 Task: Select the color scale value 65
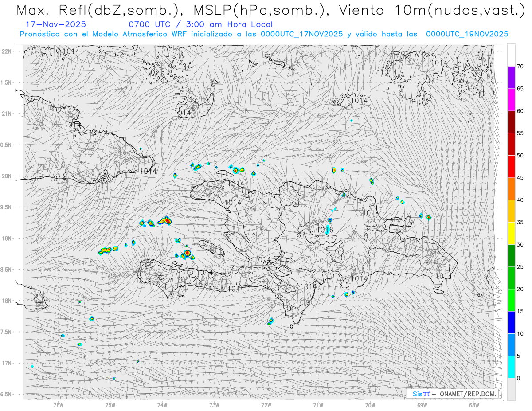[x=520, y=89]
